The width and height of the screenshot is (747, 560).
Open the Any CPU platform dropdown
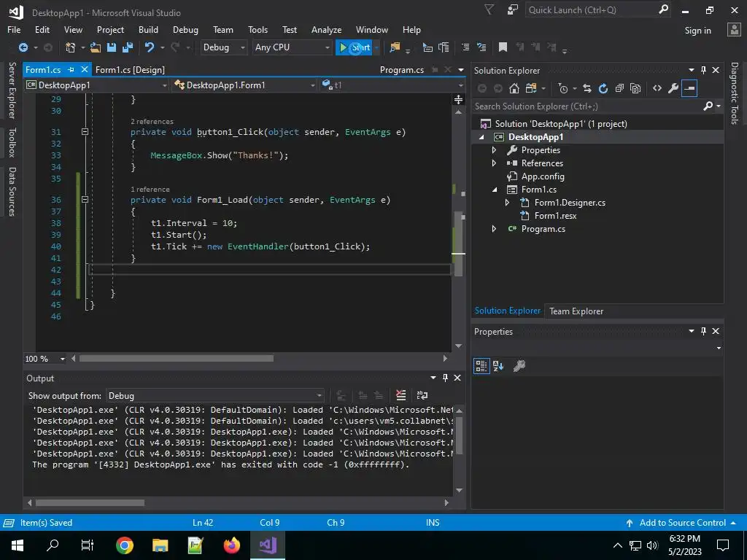[x=292, y=47]
